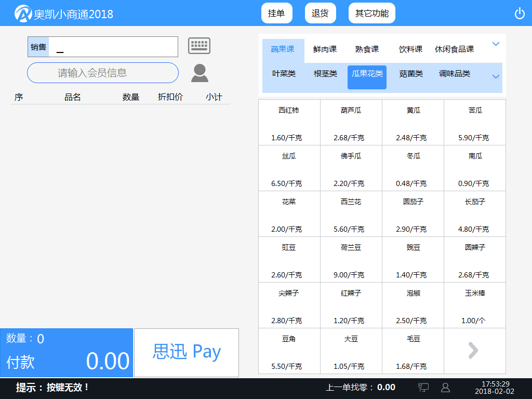This screenshot has height=399, width=532.
Task: Select the 根茎类 subcategory
Action: [325, 74]
